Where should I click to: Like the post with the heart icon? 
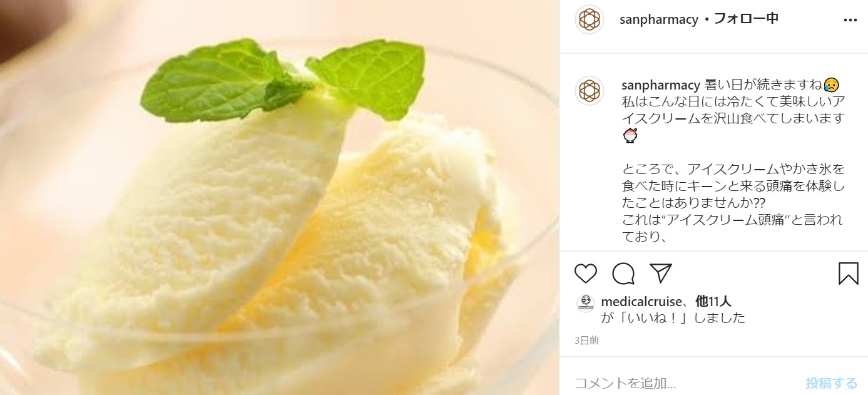click(586, 274)
